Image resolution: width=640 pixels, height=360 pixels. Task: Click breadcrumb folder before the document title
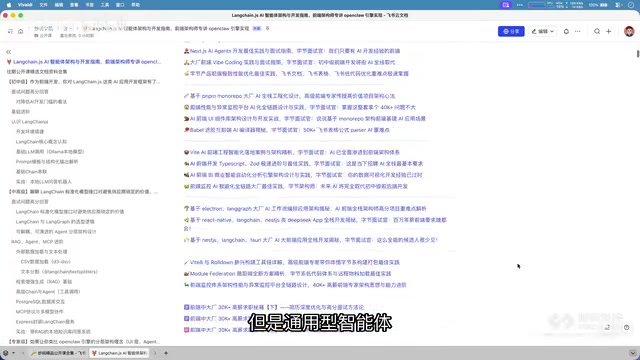coord(67,29)
